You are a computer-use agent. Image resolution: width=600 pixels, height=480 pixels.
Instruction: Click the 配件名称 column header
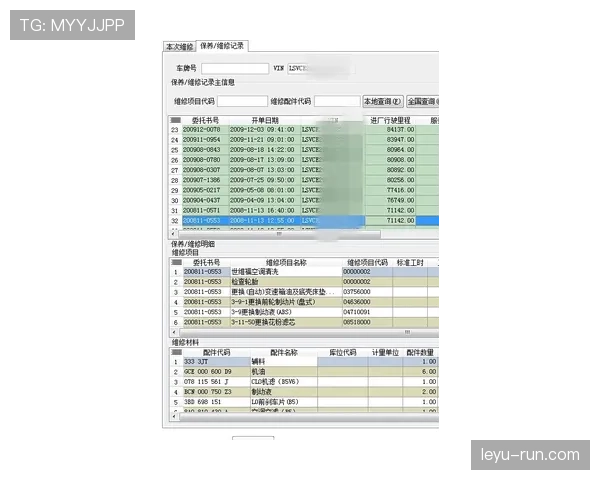(x=284, y=353)
